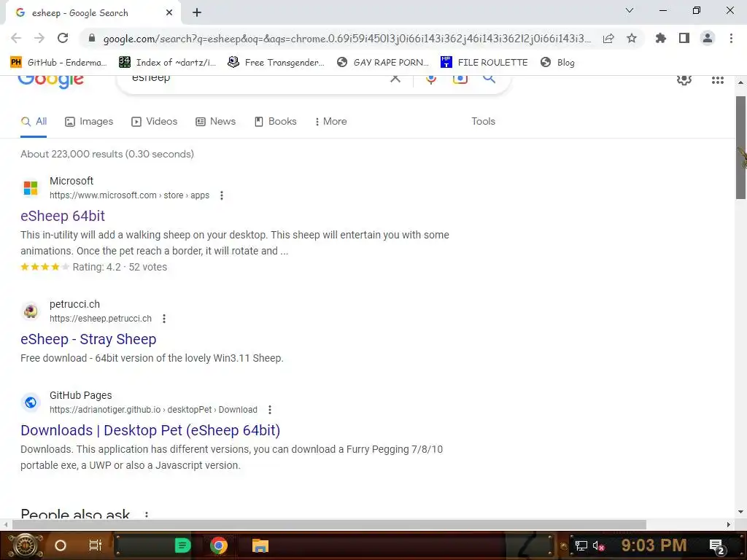Close the esheep Google Search tab
Image resolution: width=747 pixels, height=560 pixels.
click(169, 13)
